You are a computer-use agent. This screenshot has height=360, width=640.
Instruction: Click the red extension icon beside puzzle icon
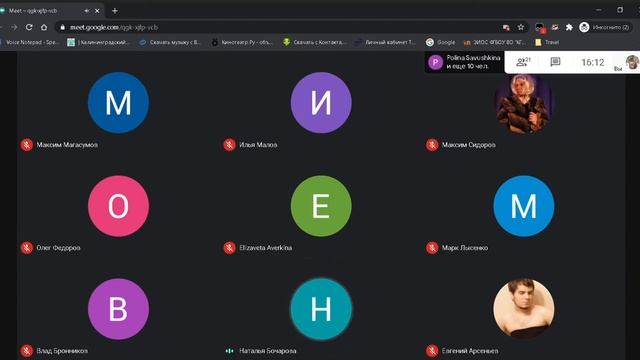pos(555,27)
